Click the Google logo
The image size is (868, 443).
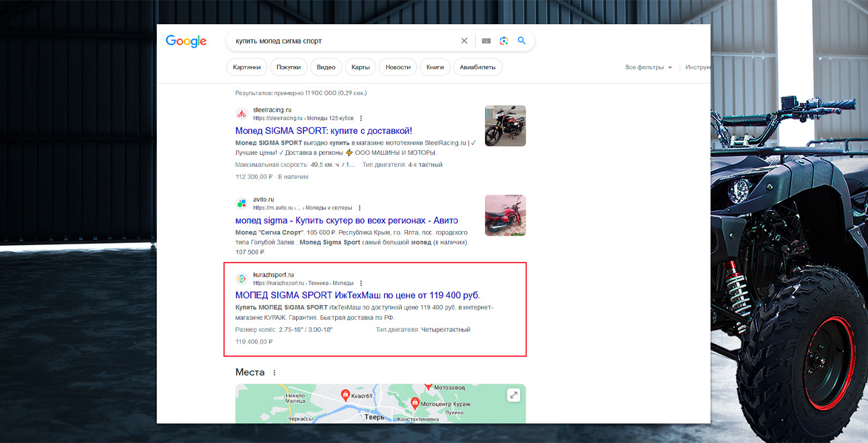point(186,41)
